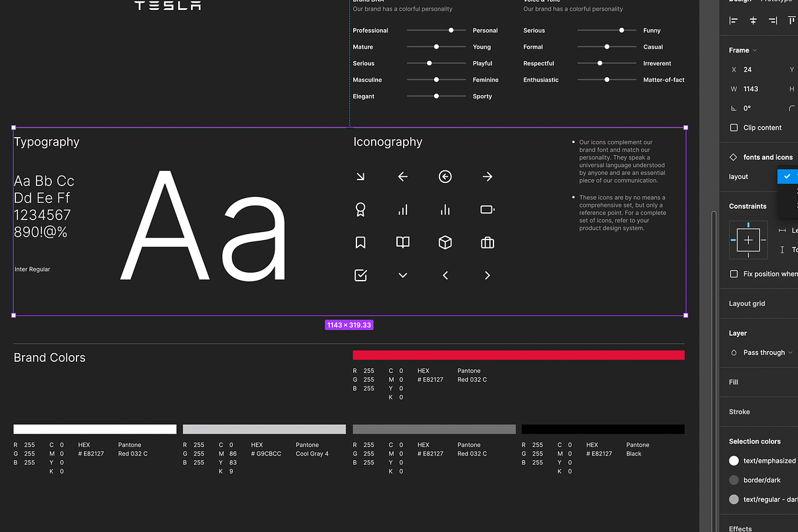The width and height of the screenshot is (798, 532).
Task: Click the Align left button
Action: click(x=733, y=21)
